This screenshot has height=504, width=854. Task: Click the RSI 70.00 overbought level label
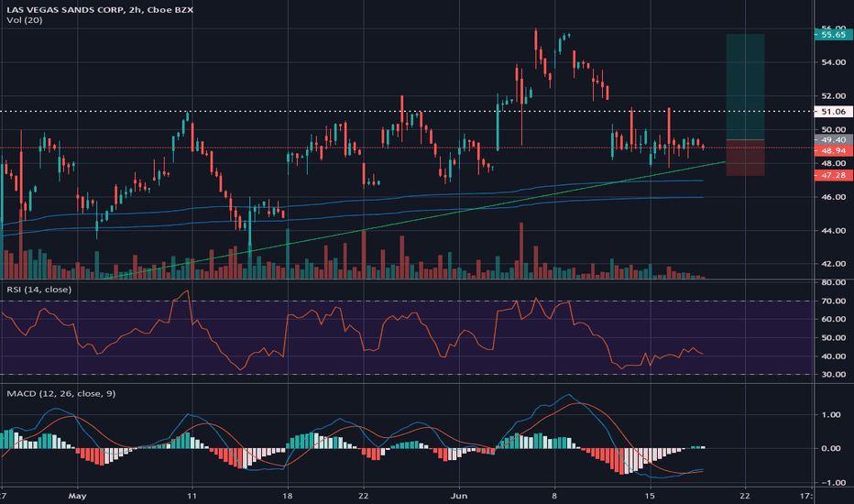click(833, 301)
